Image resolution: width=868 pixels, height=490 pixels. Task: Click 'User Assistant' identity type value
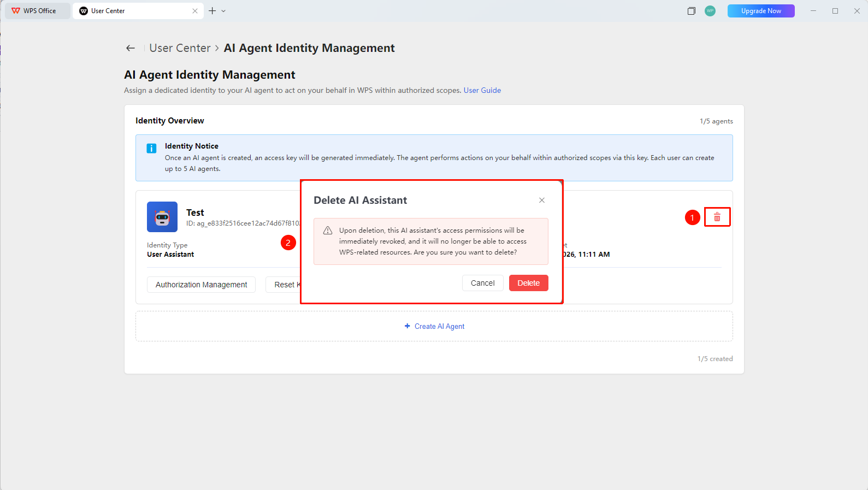(x=170, y=255)
